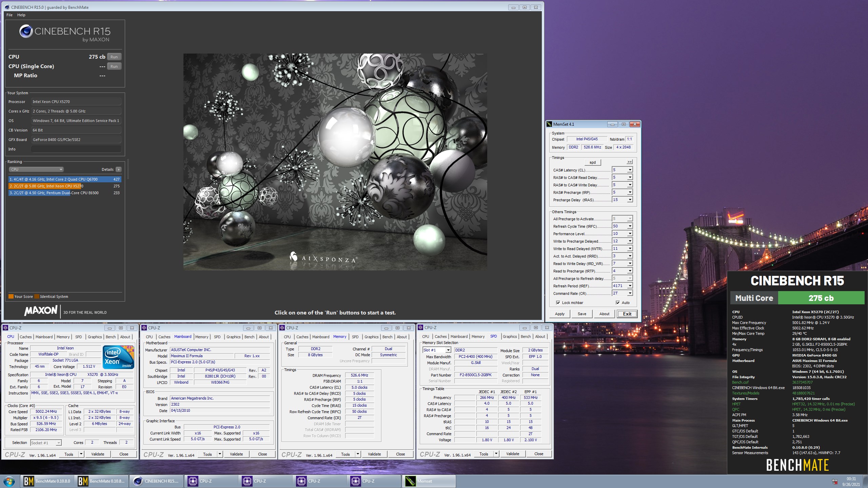
Task: Click the Intel Xeon inside logo
Action: (x=118, y=357)
